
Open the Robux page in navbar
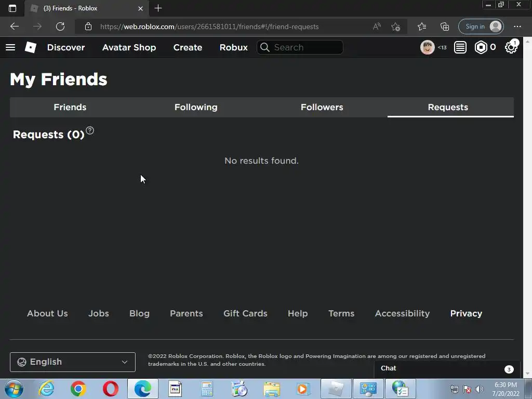(x=233, y=47)
